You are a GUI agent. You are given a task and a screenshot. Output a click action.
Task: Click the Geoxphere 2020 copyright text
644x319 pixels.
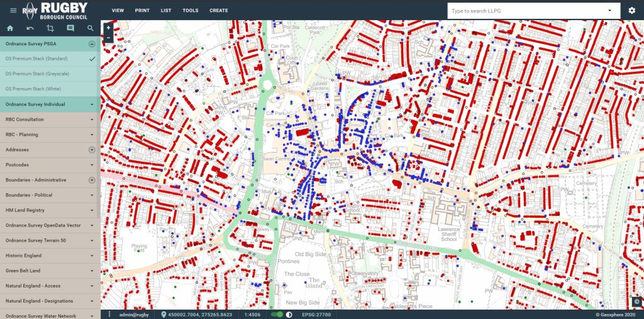(x=616, y=315)
